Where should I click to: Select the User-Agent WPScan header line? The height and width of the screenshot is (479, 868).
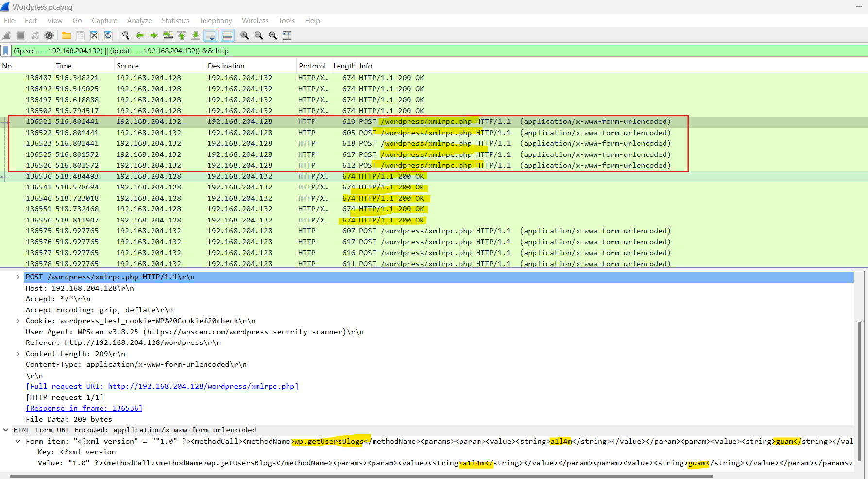click(x=195, y=332)
